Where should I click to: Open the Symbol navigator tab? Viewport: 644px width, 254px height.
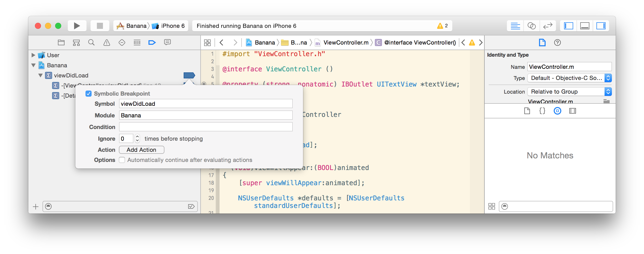(76, 43)
